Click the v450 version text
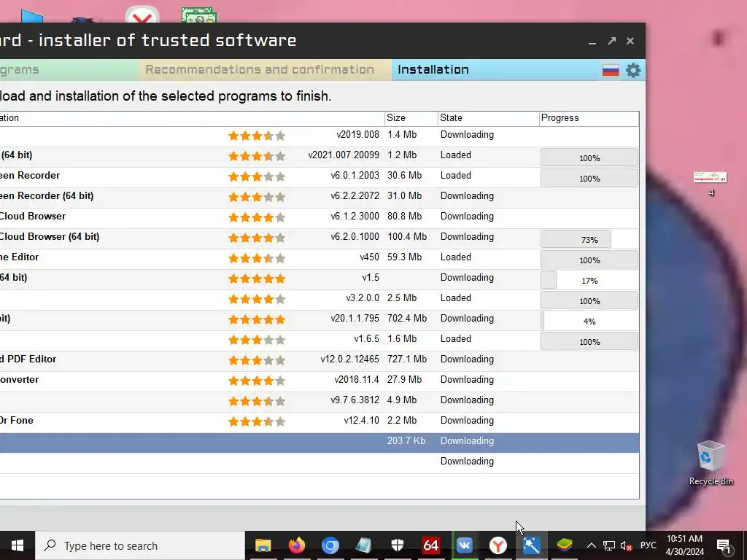The height and width of the screenshot is (560, 747). [x=370, y=257]
